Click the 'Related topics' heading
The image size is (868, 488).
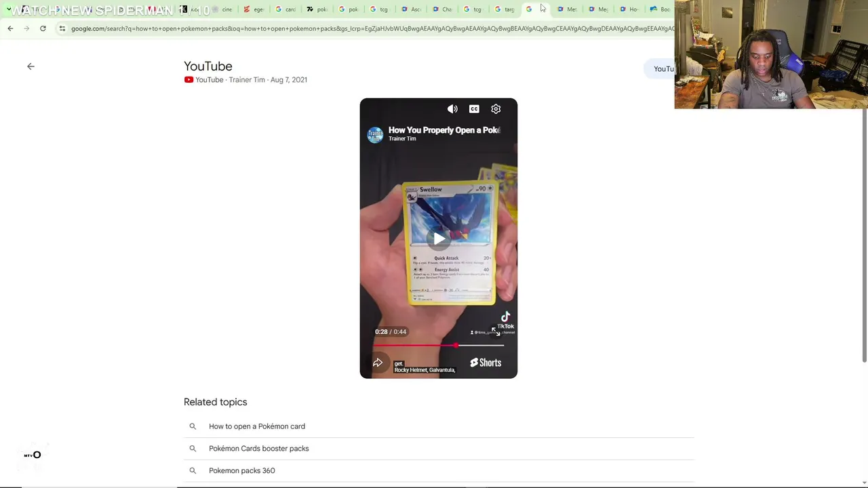(216, 402)
